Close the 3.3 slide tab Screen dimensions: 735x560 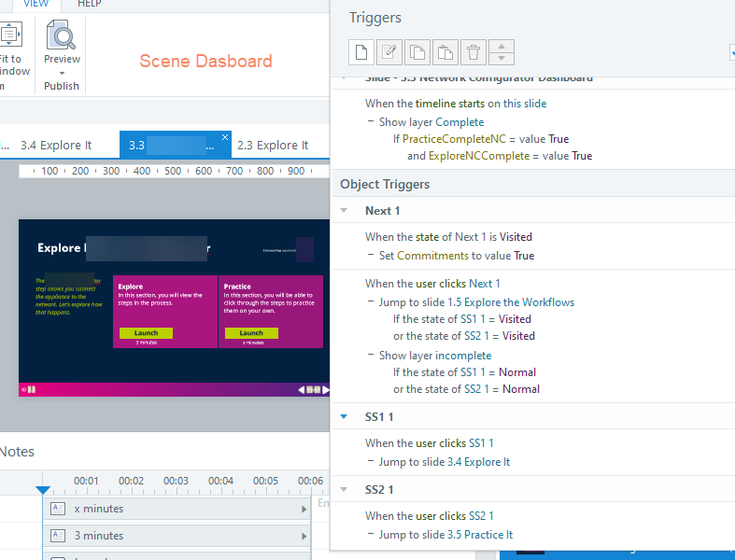(225, 137)
